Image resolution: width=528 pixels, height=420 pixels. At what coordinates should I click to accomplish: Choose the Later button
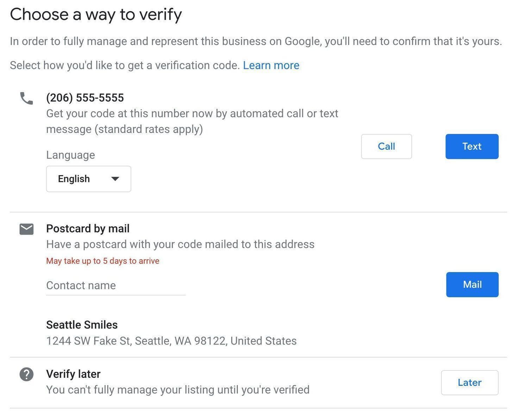pyautogui.click(x=470, y=383)
